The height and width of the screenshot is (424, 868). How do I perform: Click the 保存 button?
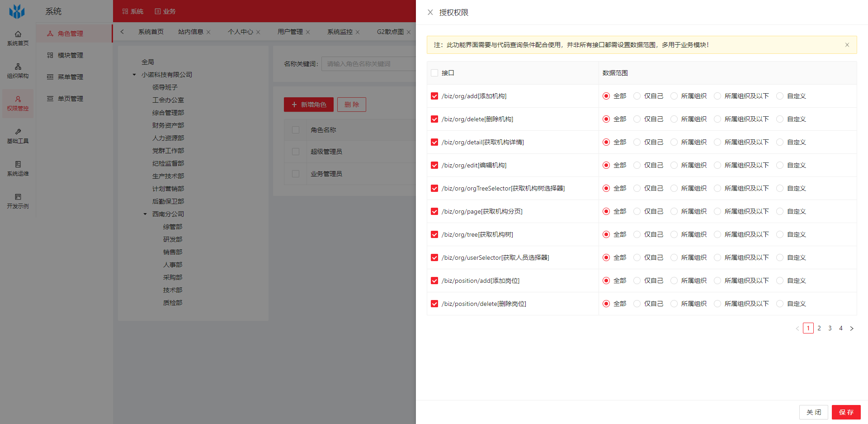point(846,412)
